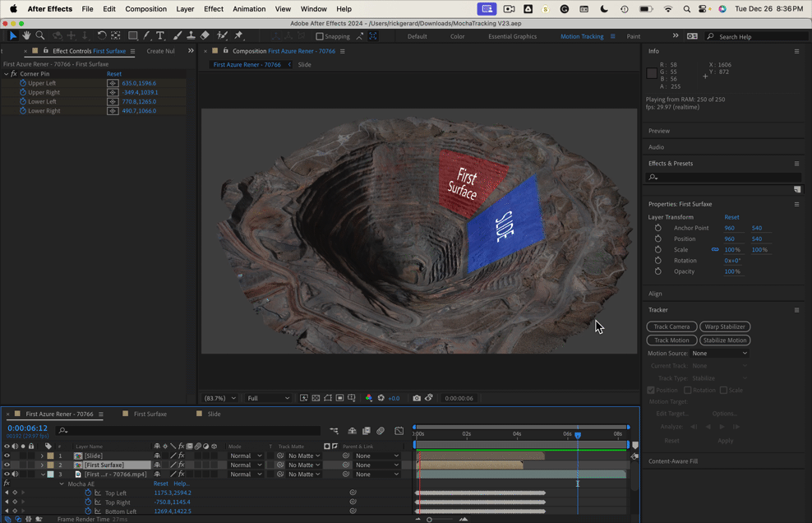Hide the Slide layer with eye icon
The width and height of the screenshot is (812, 523).
[7, 456]
